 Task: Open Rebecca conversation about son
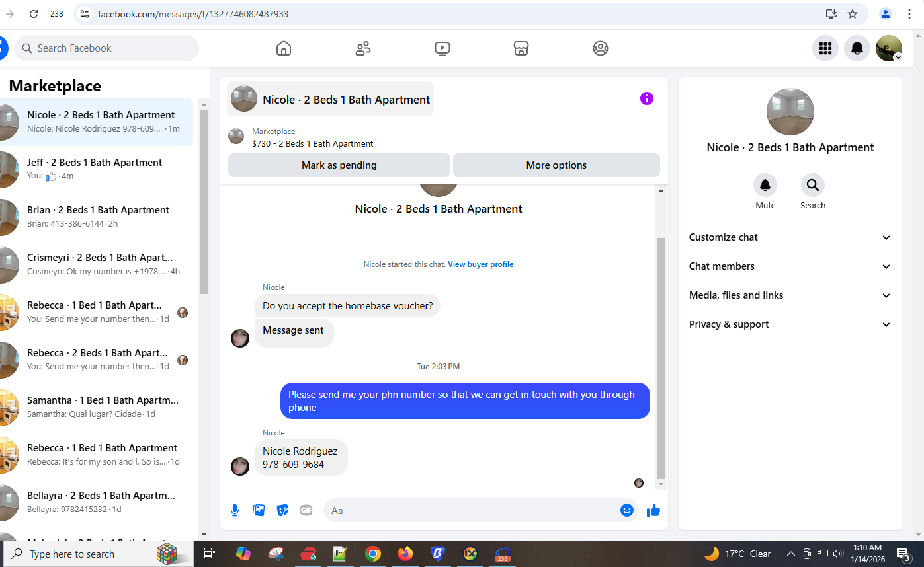coord(97,455)
